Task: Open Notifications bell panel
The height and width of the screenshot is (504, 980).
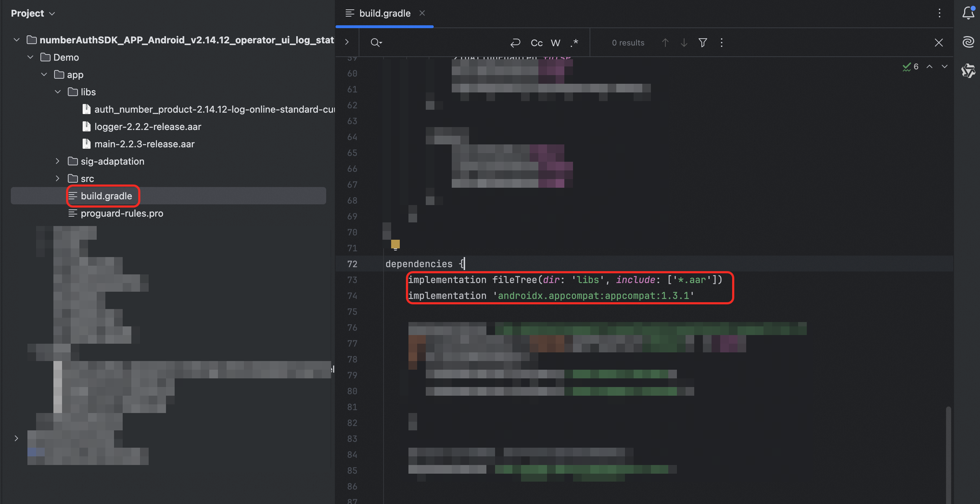Action: (968, 13)
